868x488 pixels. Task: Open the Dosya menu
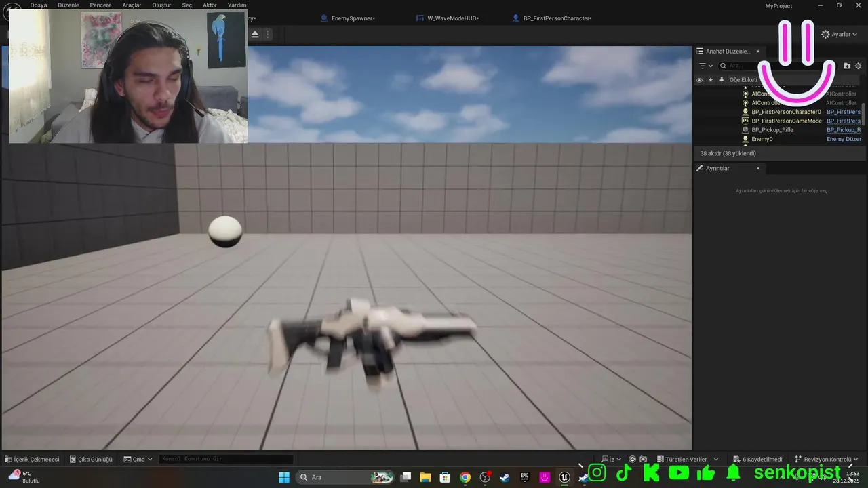[39, 5]
